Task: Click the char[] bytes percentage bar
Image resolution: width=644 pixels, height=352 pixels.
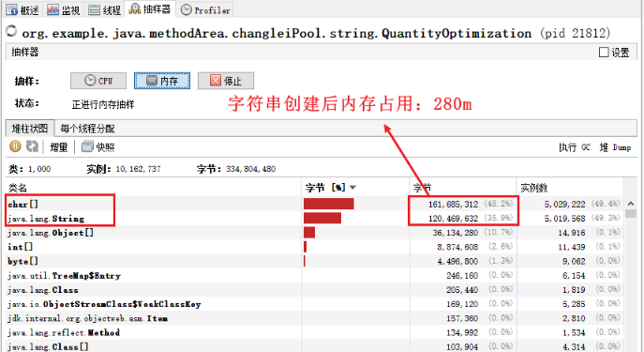Action: coord(329,204)
